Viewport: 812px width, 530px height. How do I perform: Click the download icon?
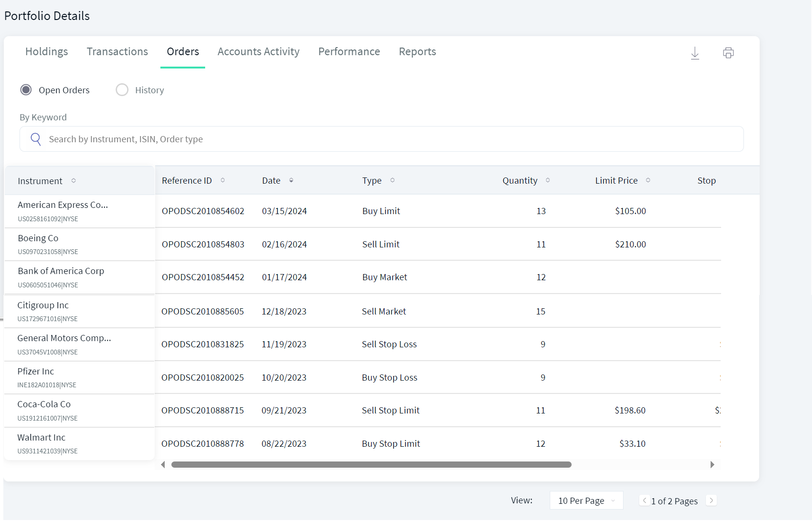695,53
